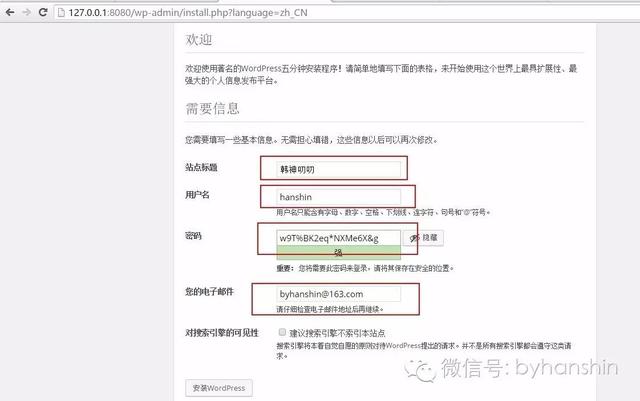Click the username field hanshin
The height and width of the screenshot is (401, 640).
tap(338, 197)
